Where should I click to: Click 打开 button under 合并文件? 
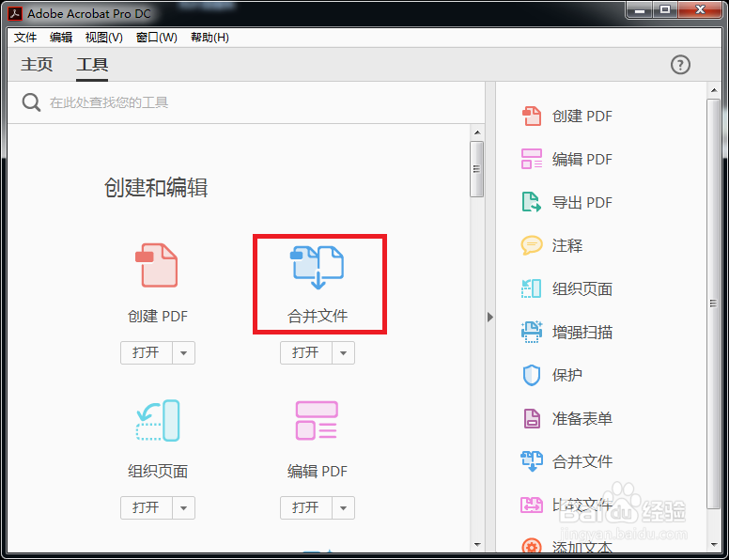click(x=306, y=352)
